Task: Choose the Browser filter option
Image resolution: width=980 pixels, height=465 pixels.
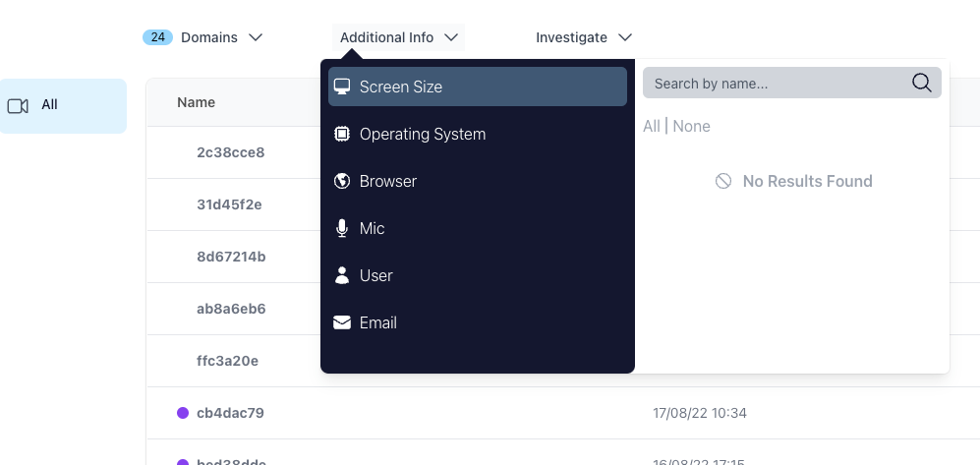Action: pyautogui.click(x=388, y=181)
